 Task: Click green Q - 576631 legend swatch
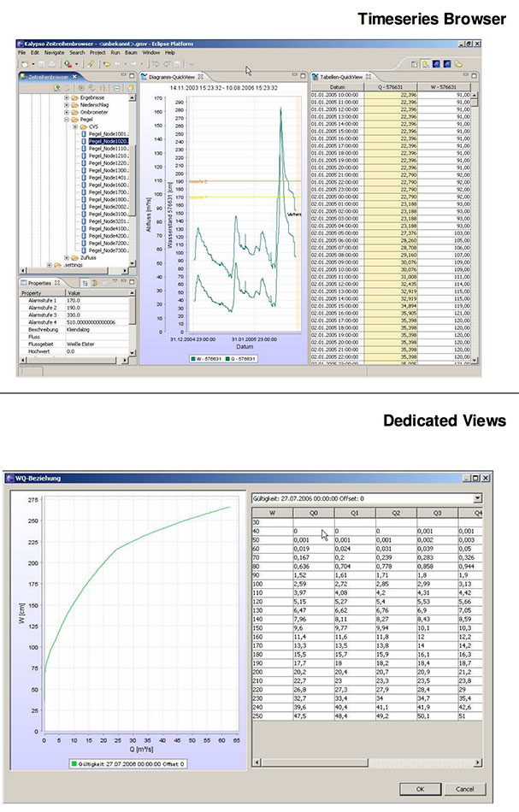click(x=227, y=358)
